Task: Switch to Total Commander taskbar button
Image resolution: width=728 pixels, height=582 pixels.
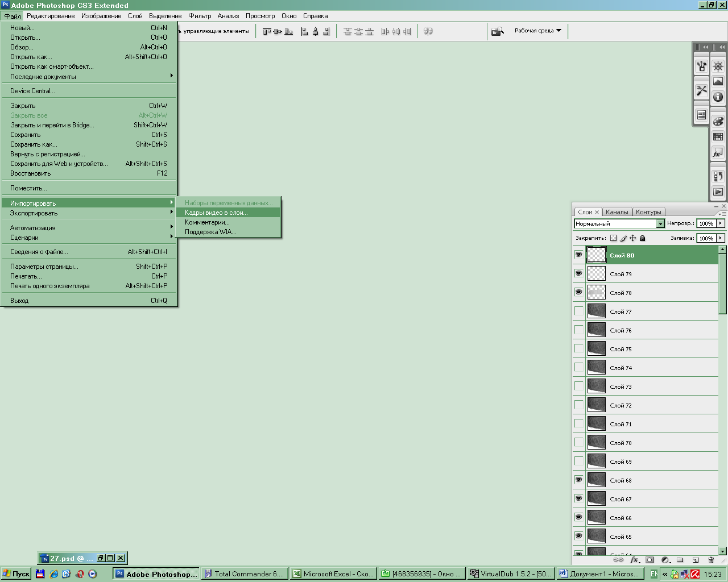Action: 245,574
